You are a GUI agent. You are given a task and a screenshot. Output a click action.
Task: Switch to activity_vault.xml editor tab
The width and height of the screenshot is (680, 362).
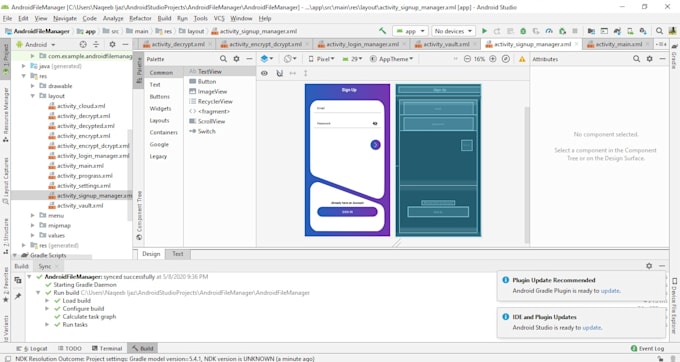tap(446, 44)
